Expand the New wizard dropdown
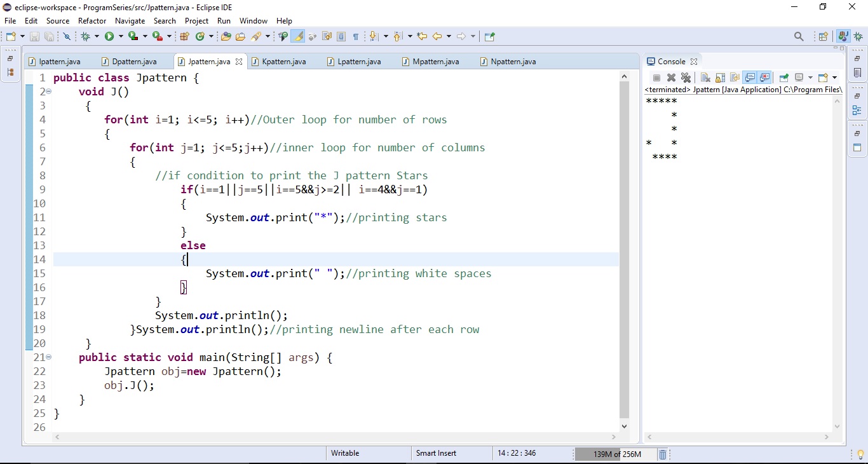This screenshot has width=868, height=464. [22, 36]
